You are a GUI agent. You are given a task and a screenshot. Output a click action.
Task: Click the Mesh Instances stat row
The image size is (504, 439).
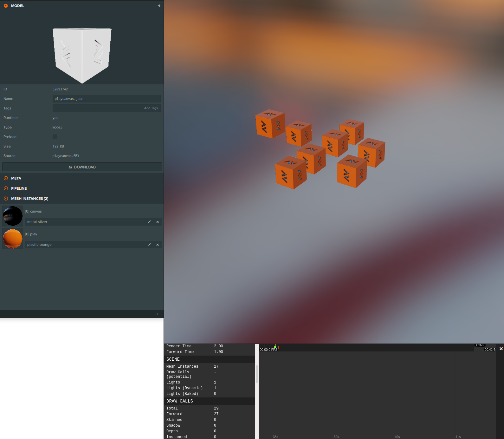coord(209,366)
